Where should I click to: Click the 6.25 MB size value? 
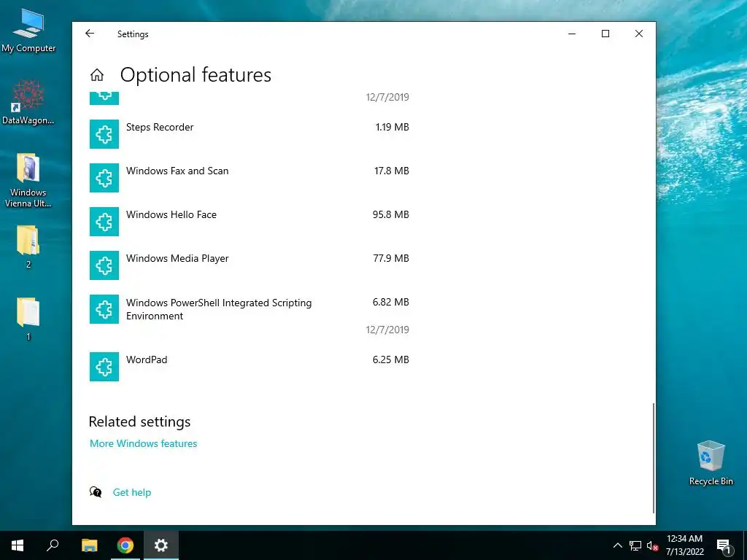click(x=391, y=360)
